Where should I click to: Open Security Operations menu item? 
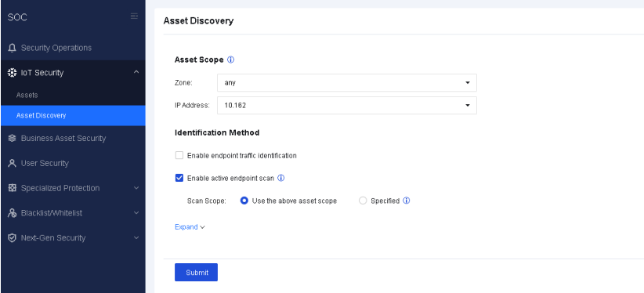click(73, 48)
